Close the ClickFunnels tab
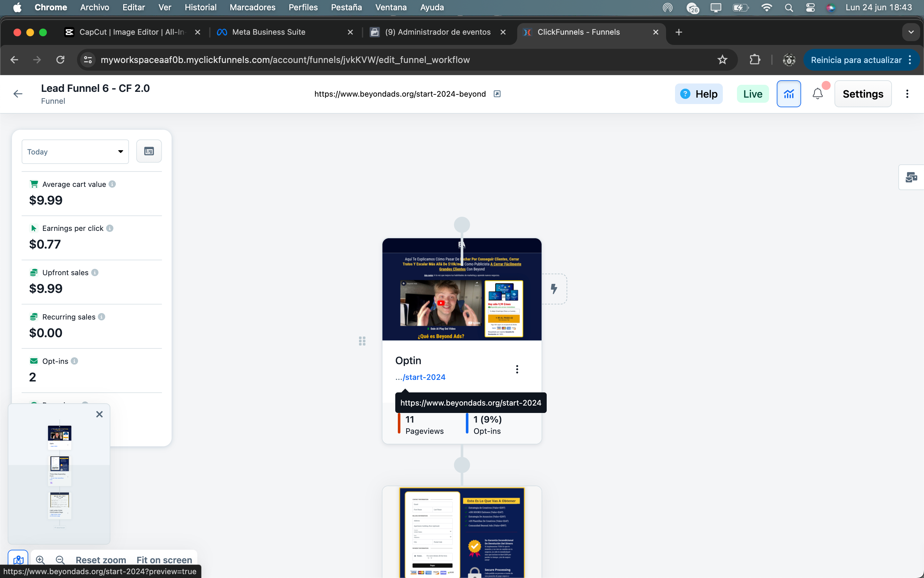924x578 pixels. pos(655,32)
